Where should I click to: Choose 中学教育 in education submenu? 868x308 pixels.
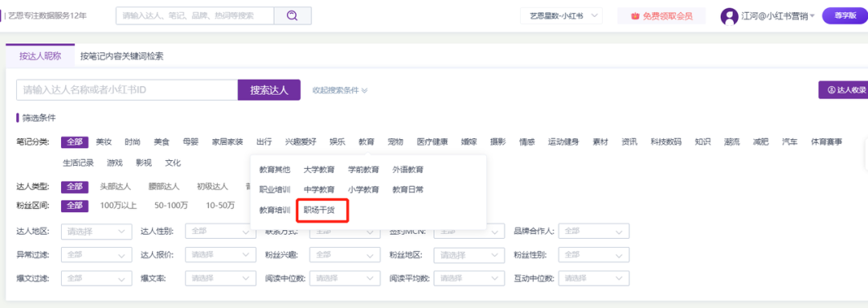[x=319, y=190]
